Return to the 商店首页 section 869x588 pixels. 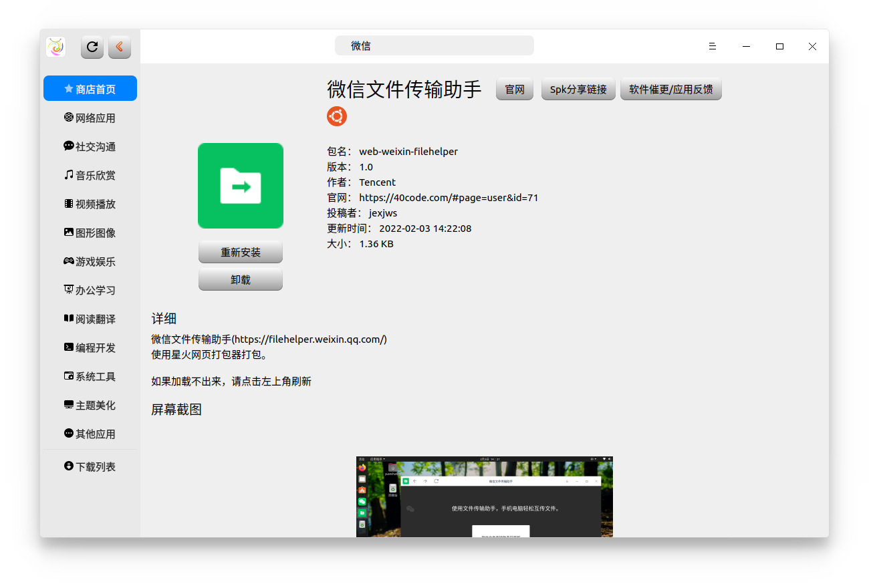90,88
